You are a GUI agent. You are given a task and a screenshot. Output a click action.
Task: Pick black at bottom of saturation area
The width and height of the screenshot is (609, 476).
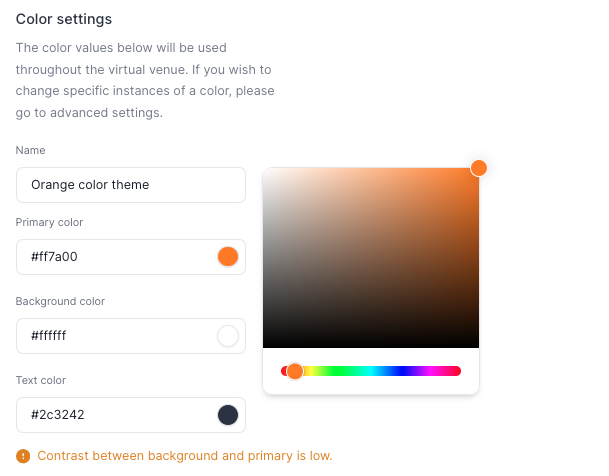click(x=371, y=345)
